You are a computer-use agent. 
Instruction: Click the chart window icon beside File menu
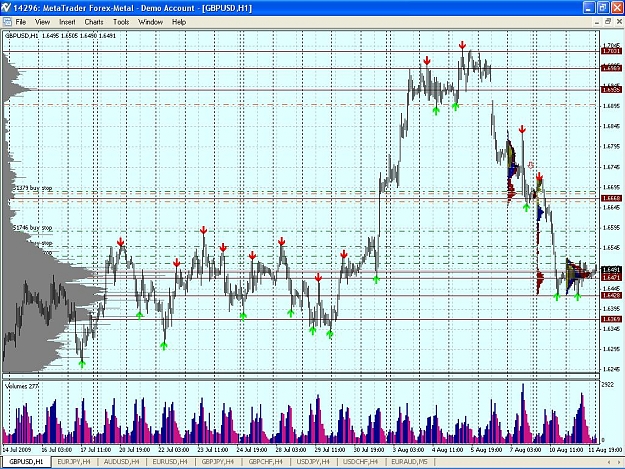[x=7, y=22]
